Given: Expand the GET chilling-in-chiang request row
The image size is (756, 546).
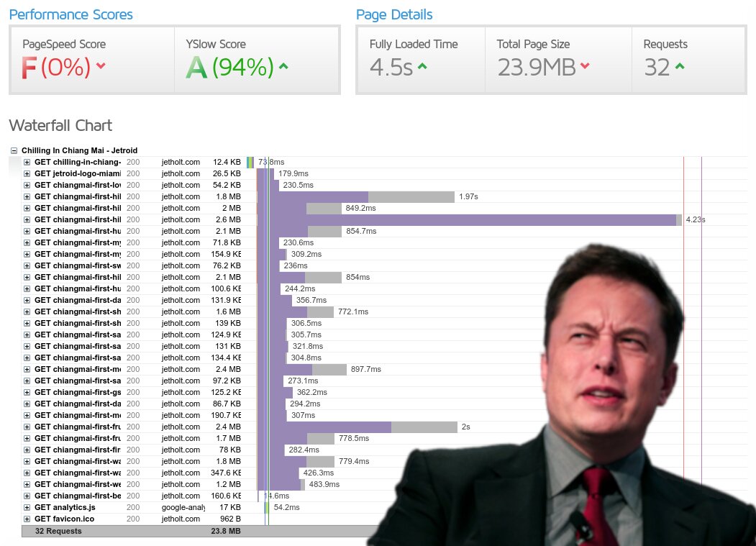Looking at the screenshot, I should coord(27,163).
